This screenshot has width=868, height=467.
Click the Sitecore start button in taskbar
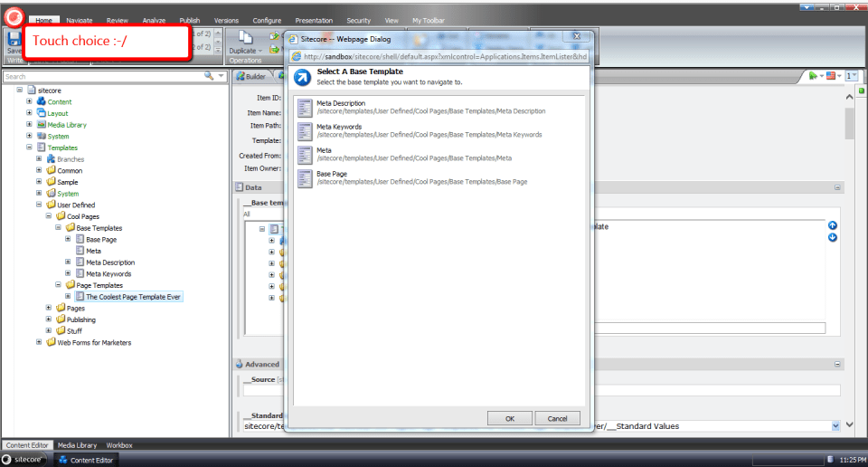[24, 460]
